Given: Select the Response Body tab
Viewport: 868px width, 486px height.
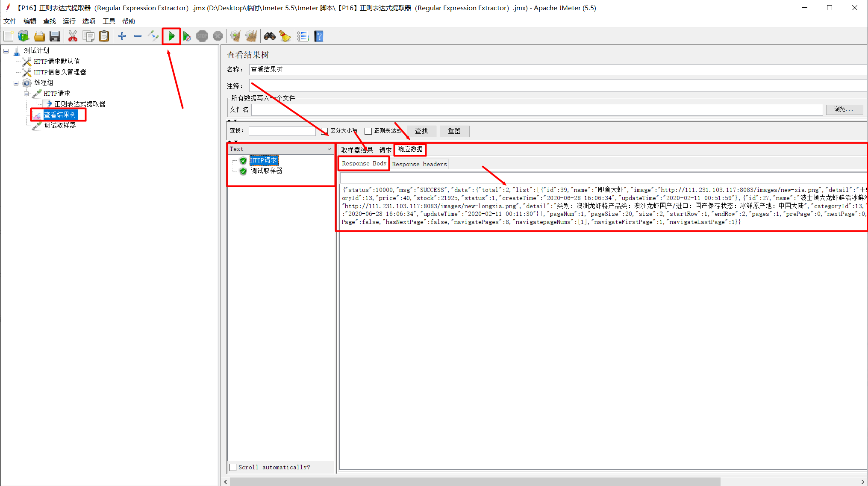Looking at the screenshot, I should pos(364,164).
